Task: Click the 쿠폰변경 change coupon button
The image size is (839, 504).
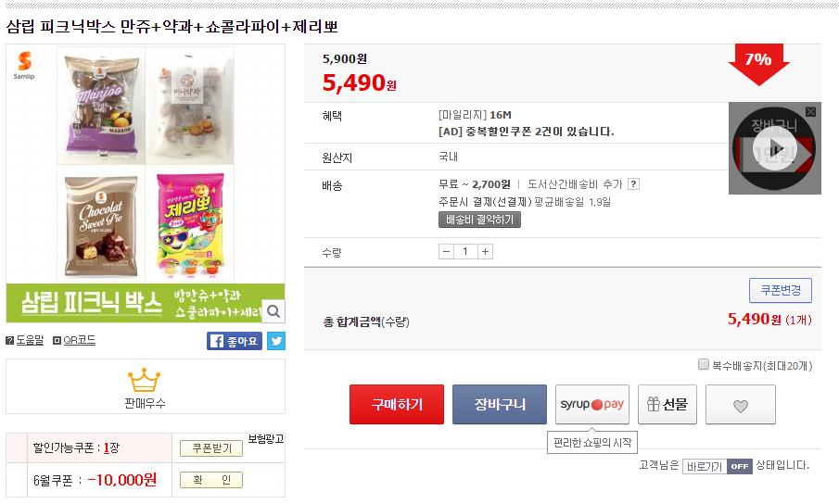Action: (780, 290)
